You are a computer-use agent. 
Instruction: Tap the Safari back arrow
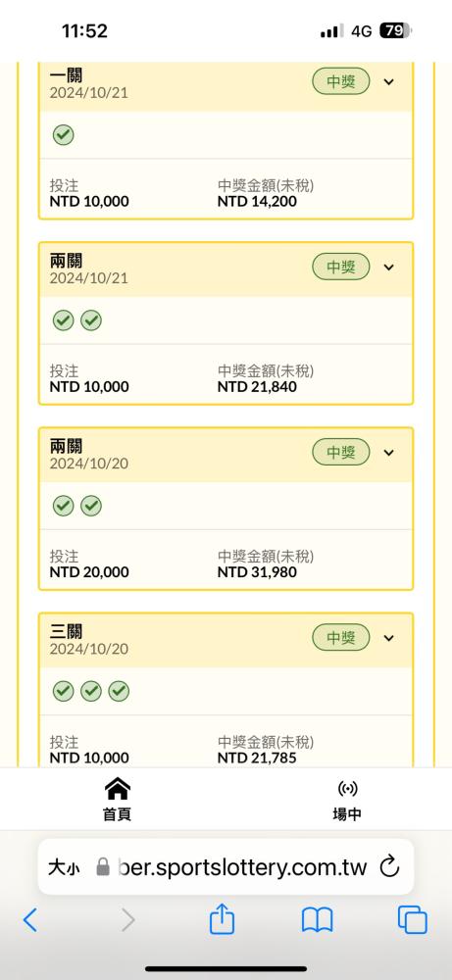click(x=30, y=919)
